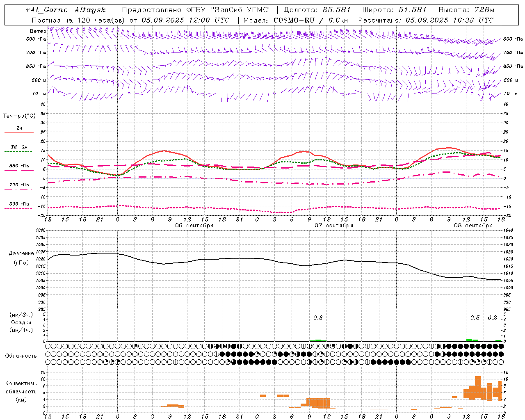This screenshot has height=420, width=525.
Task: Select the (мм/1ч.) precipitation unit label
Action: [21, 330]
